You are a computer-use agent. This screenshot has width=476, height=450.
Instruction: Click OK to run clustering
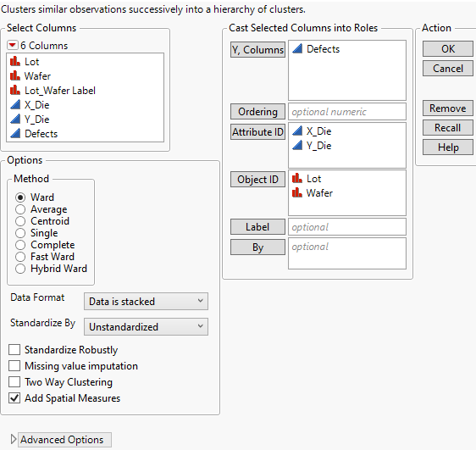point(448,49)
